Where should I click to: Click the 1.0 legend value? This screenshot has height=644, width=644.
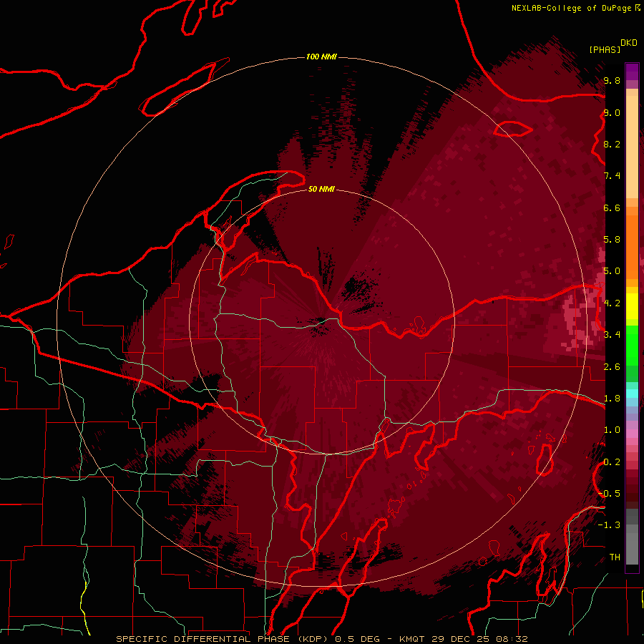click(x=612, y=429)
